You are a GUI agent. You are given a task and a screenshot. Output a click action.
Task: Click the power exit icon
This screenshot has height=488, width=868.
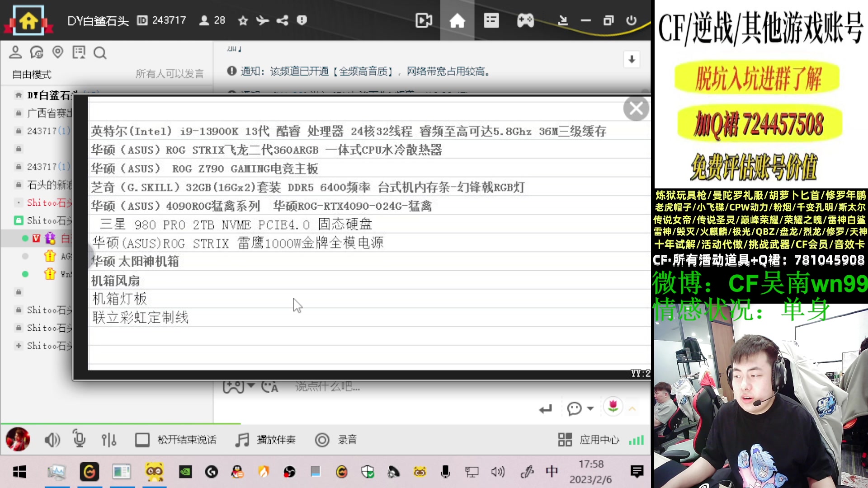click(632, 20)
